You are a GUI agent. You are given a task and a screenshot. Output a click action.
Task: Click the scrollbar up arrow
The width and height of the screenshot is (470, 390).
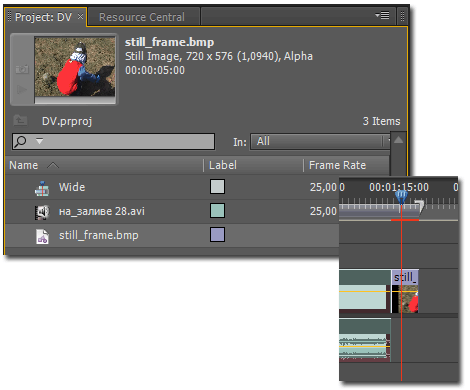tap(398, 140)
